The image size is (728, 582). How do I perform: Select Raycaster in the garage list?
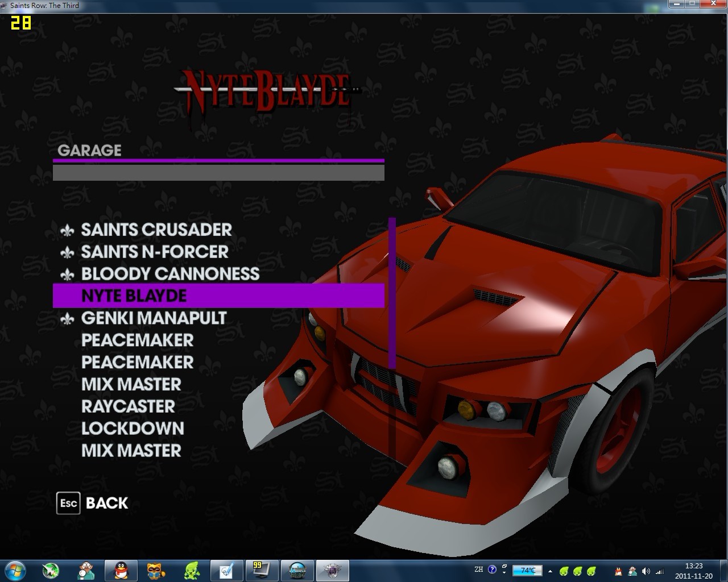point(128,406)
